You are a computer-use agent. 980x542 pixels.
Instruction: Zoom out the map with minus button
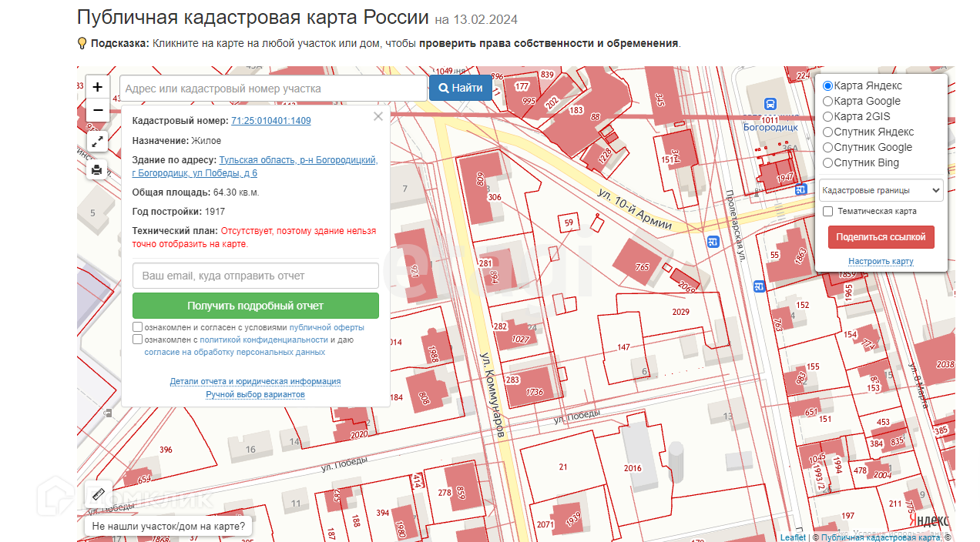pyautogui.click(x=98, y=110)
